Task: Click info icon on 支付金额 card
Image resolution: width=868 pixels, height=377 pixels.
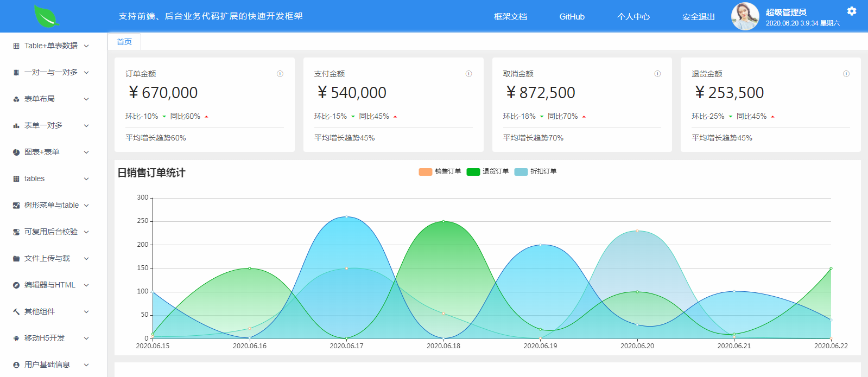Action: [468, 74]
